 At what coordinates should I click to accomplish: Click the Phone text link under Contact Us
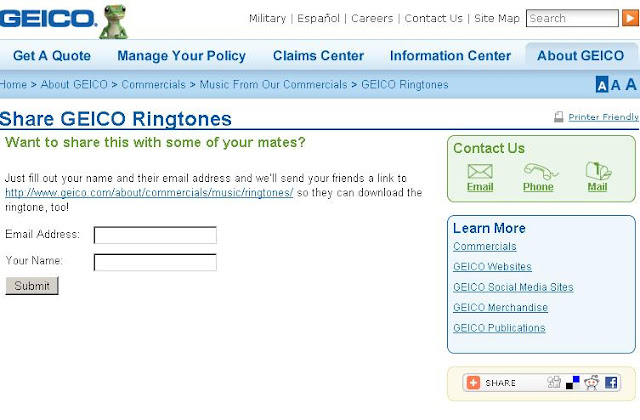coord(538,187)
